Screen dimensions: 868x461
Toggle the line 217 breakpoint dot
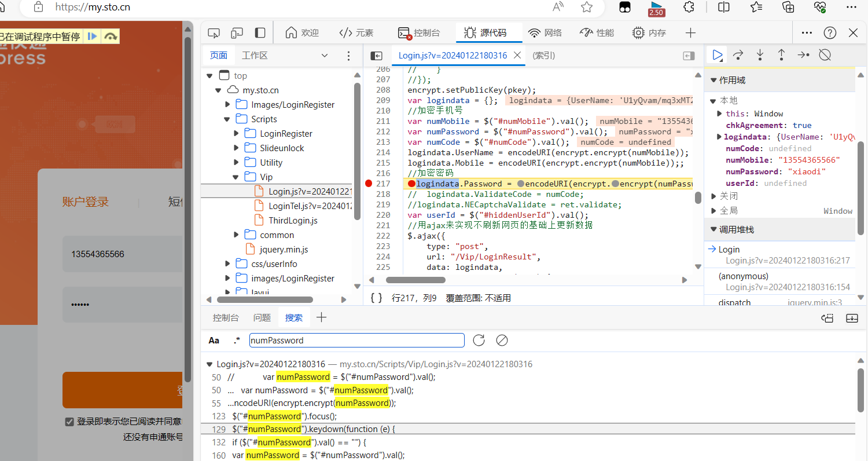[x=369, y=184]
